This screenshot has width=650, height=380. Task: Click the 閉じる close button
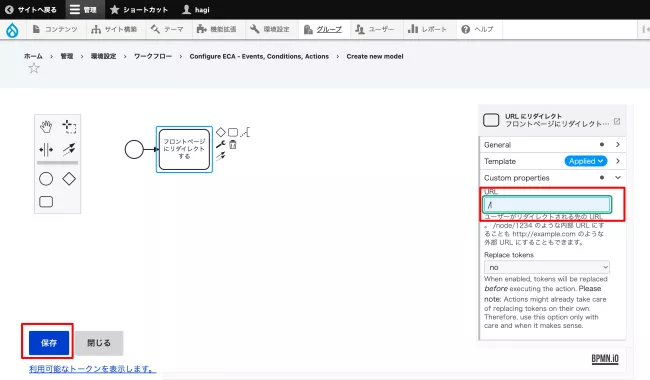pos(99,343)
